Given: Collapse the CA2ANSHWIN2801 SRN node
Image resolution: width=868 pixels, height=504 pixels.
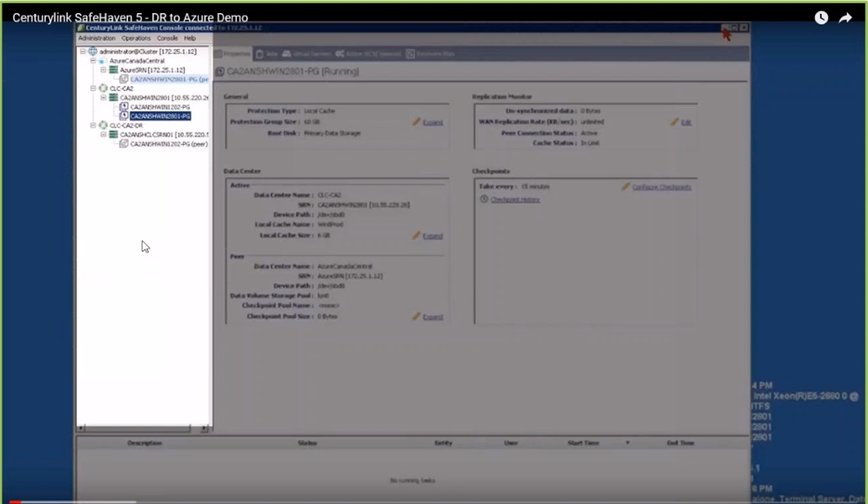Looking at the screenshot, I should click(x=104, y=98).
